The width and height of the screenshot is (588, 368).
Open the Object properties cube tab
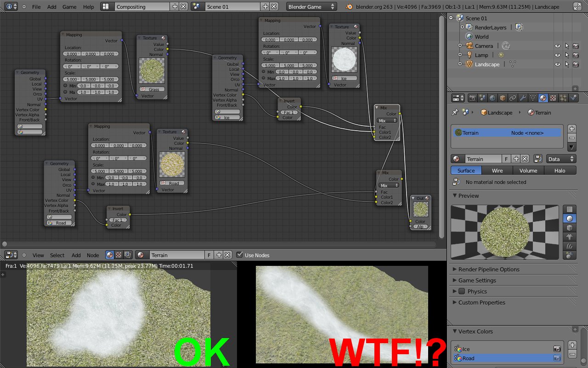tap(503, 98)
